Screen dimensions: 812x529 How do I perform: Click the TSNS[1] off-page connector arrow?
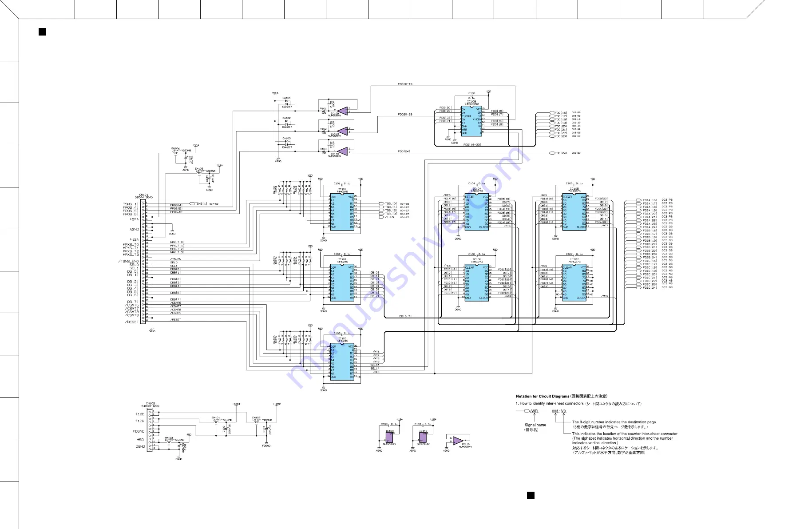[x=192, y=203]
